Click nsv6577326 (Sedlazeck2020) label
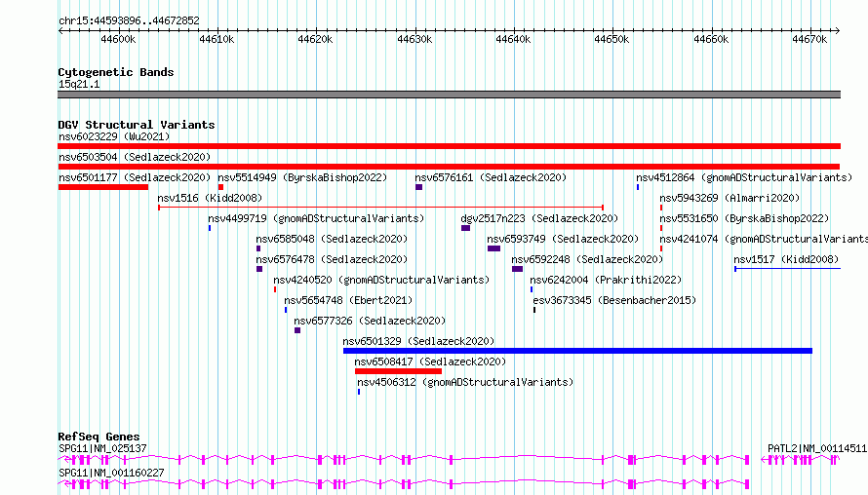Screen dimensions: 868x495 [370, 321]
